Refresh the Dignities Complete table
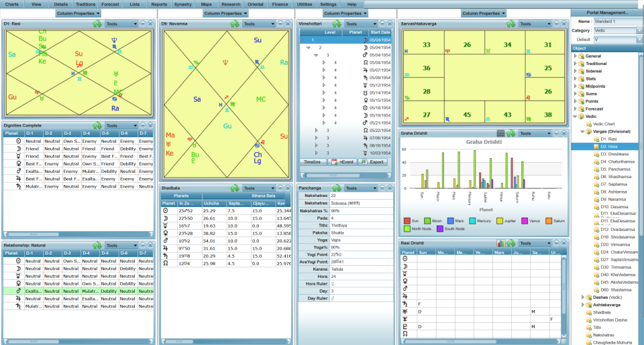Viewport: 644px width, 345px height. 97,125
